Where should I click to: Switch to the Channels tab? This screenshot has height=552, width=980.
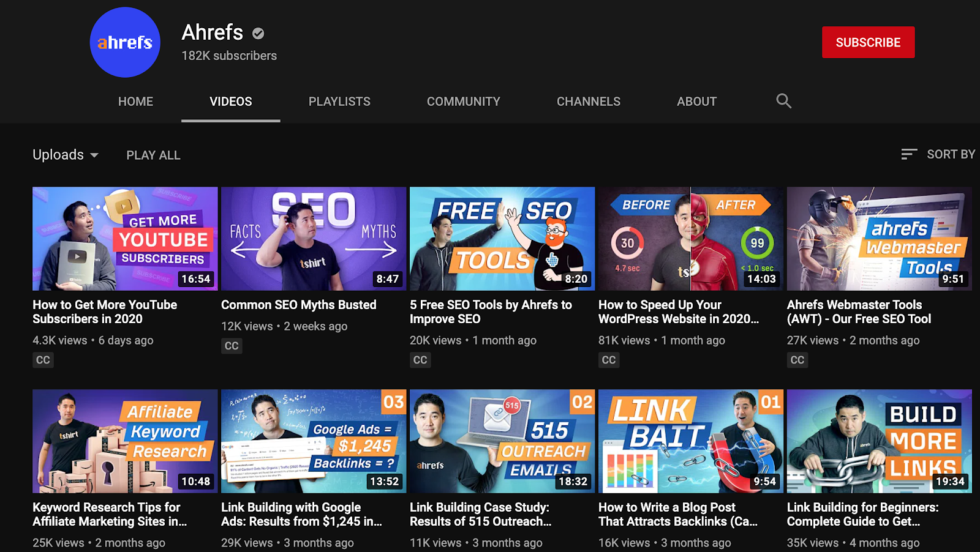[589, 102]
